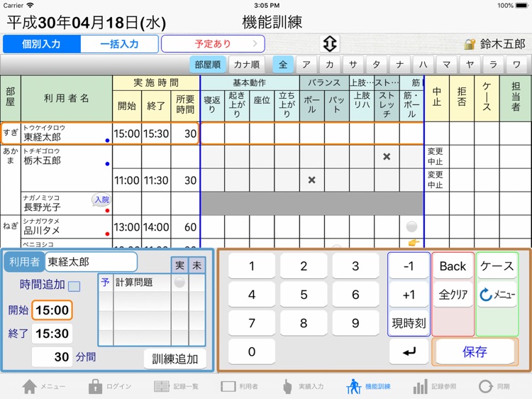This screenshot has height=399, width=532.
Task: Filter by ナ row kana
Action: [399, 65]
